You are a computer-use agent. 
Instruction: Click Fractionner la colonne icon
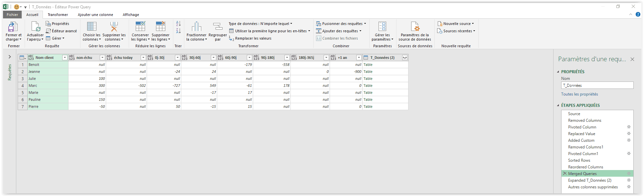point(196,27)
